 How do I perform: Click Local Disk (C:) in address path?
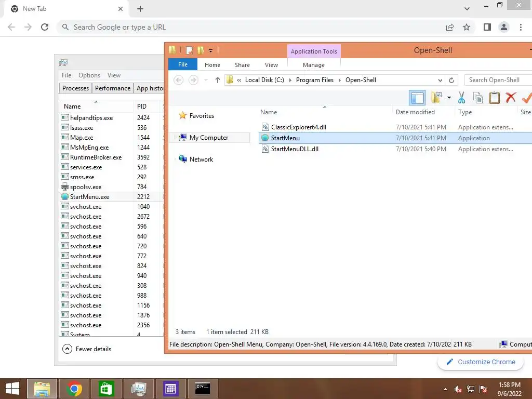(x=264, y=80)
